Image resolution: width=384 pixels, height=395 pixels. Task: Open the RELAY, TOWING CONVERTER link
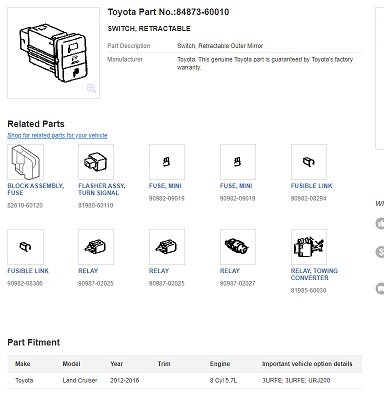(x=314, y=274)
